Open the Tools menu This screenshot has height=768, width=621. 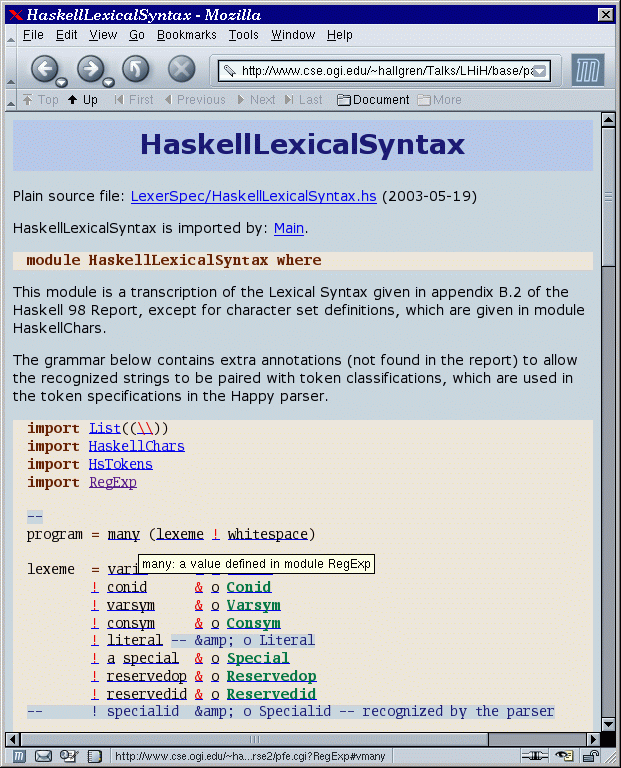click(x=243, y=35)
